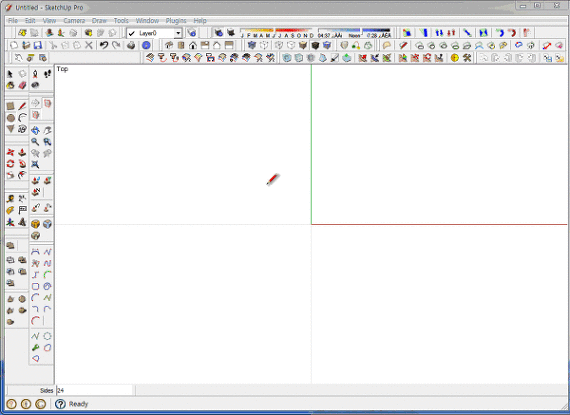Viewport: 570px width, 415px height.
Task: Open the Camera menu
Action: pos(74,21)
